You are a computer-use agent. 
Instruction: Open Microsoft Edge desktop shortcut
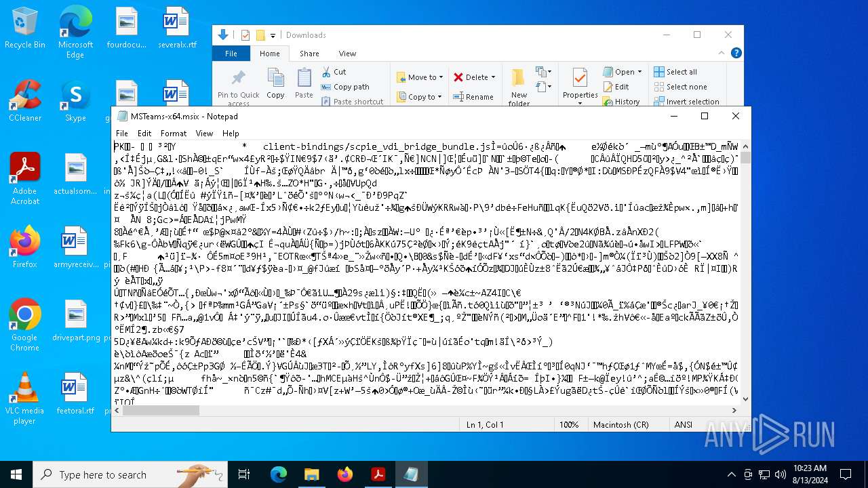point(75,33)
